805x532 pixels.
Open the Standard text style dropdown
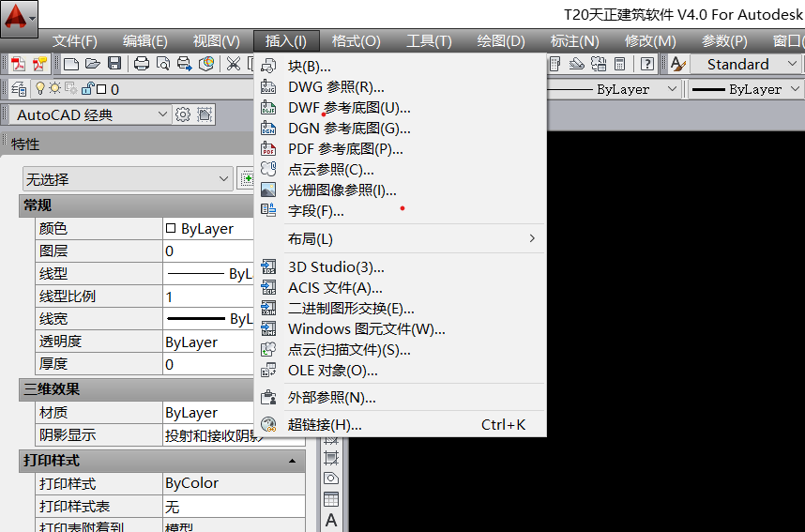[x=746, y=64]
